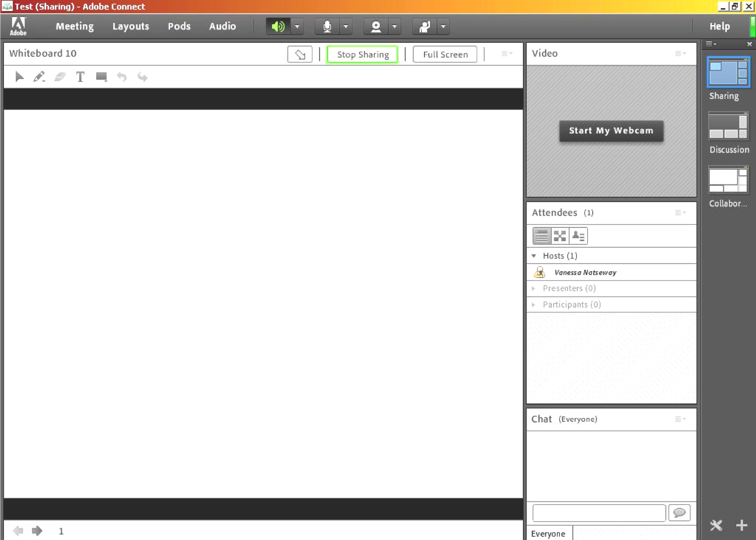
Task: Click the manage layouts tools icon
Action: [716, 525]
